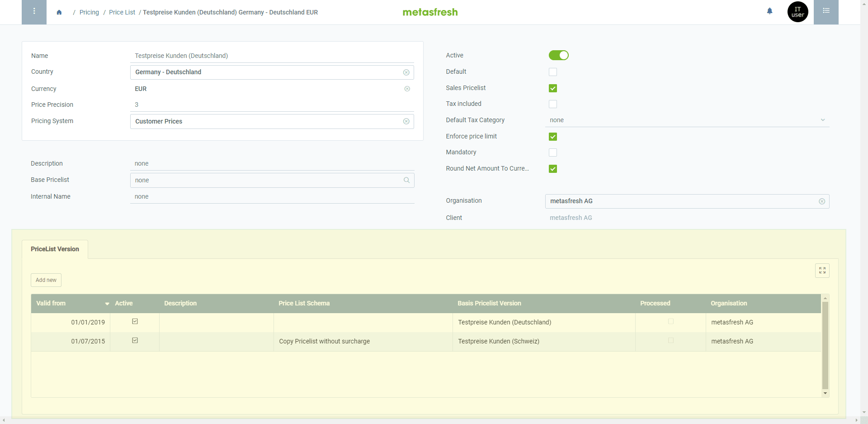868x424 pixels.
Task: Click the Copy Pricelist without surcharge cell
Action: tap(363, 341)
